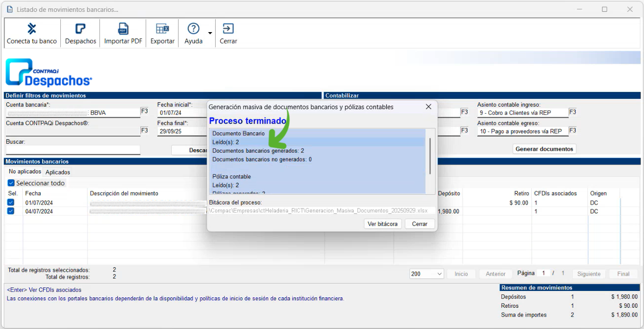Close the Generación masiva dialog with X

pos(428,107)
